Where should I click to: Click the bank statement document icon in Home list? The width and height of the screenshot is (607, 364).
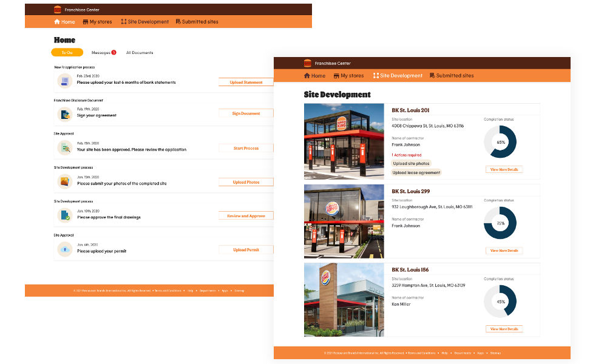point(65,81)
